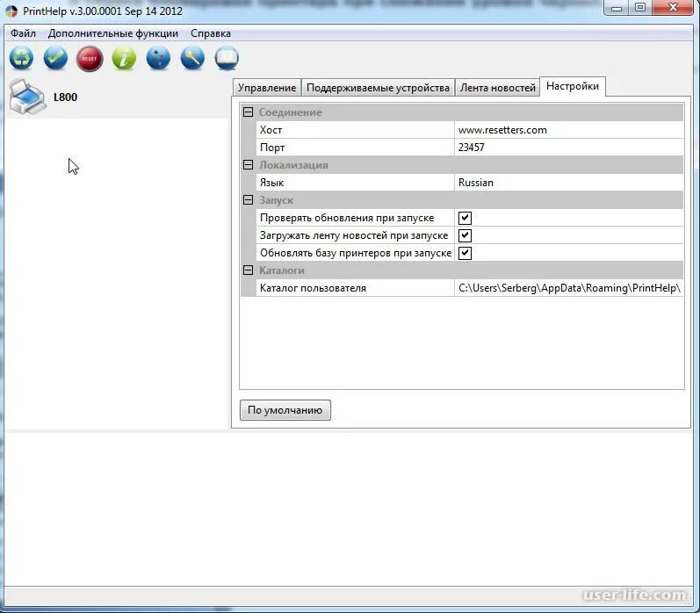Screen dimensions: 700x613
Task: Switch to the Поддерживаемые устройства tab
Action: pos(379,88)
